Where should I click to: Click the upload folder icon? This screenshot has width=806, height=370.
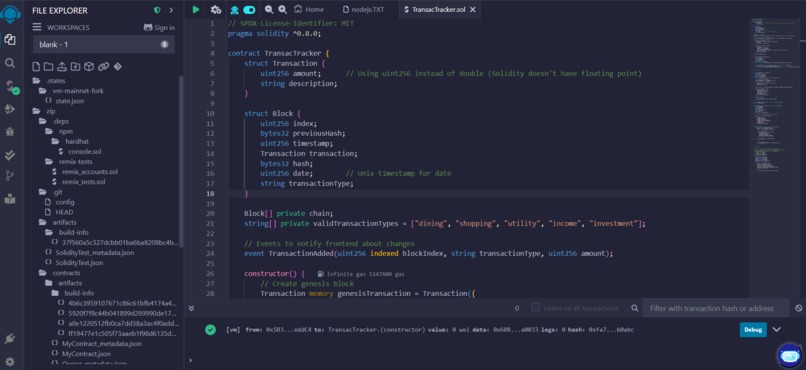[75, 67]
